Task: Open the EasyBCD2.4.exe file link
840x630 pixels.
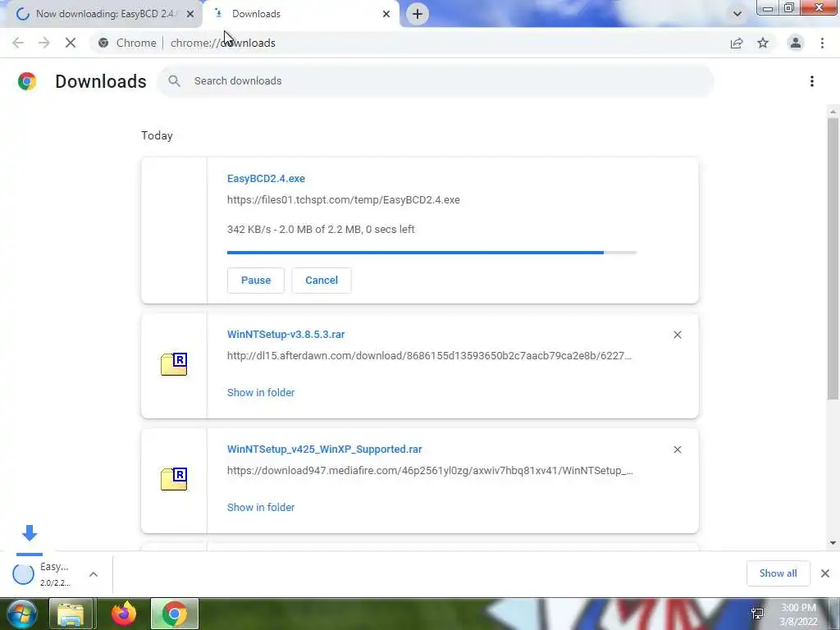Action: coord(267,178)
